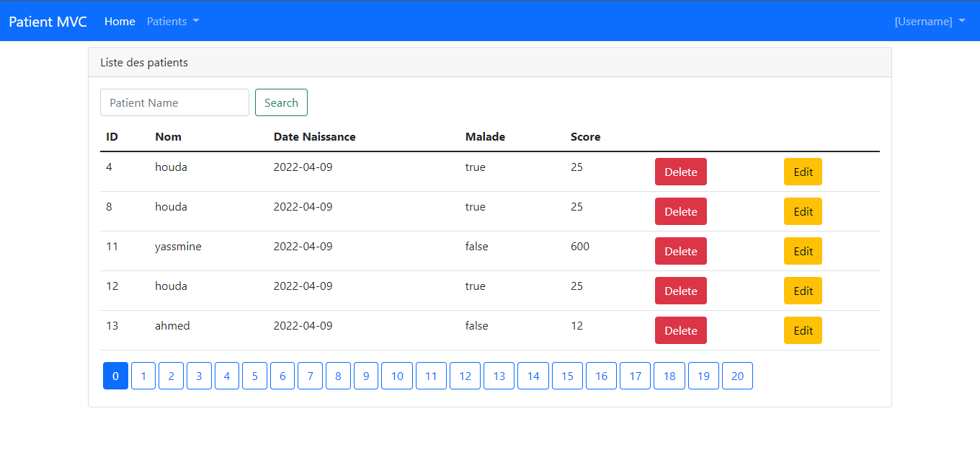
Task: Go to pagination page 3
Action: point(199,376)
